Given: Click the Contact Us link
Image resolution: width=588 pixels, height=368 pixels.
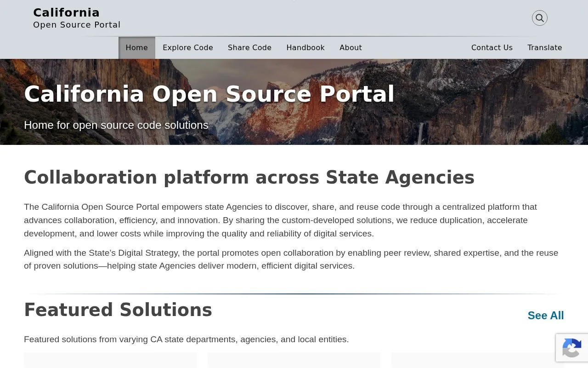Looking at the screenshot, I should 492,48.
